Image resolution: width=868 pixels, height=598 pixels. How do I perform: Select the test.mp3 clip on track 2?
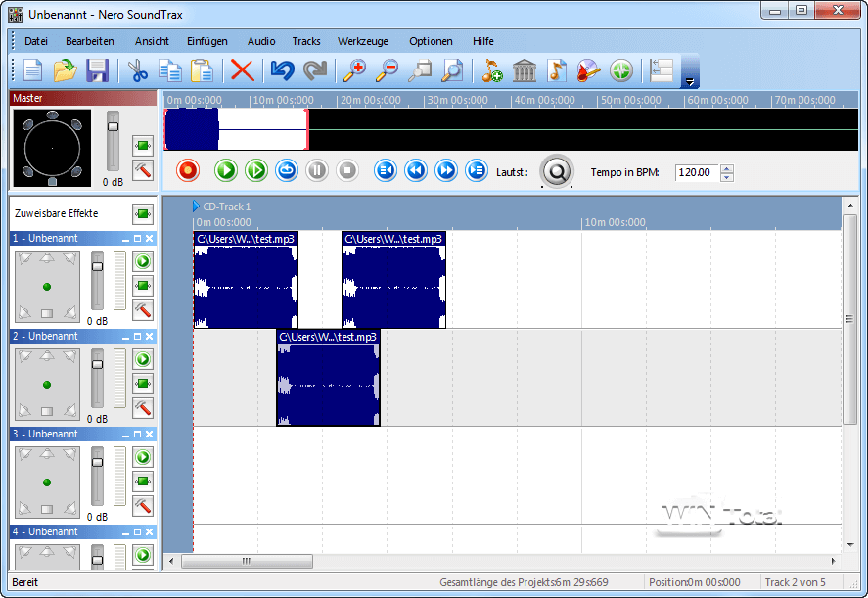[x=328, y=378]
